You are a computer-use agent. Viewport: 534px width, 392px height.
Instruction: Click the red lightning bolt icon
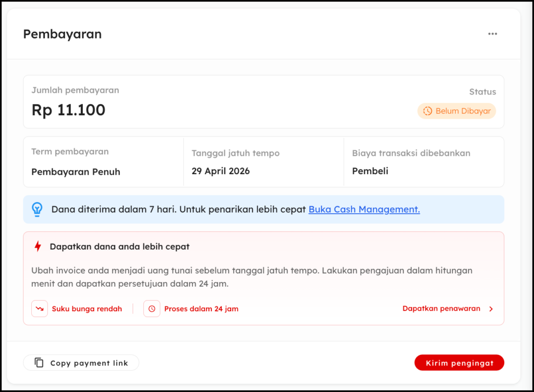pyautogui.click(x=38, y=247)
